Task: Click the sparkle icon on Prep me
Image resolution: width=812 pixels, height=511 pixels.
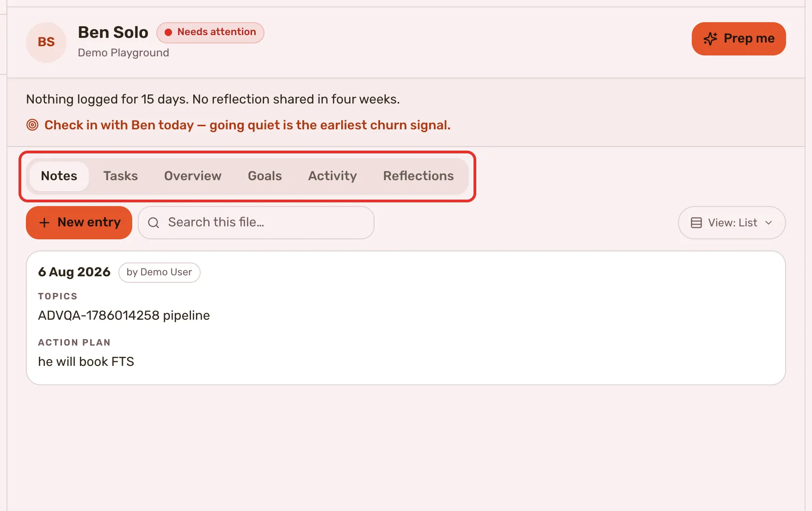Action: tap(710, 39)
